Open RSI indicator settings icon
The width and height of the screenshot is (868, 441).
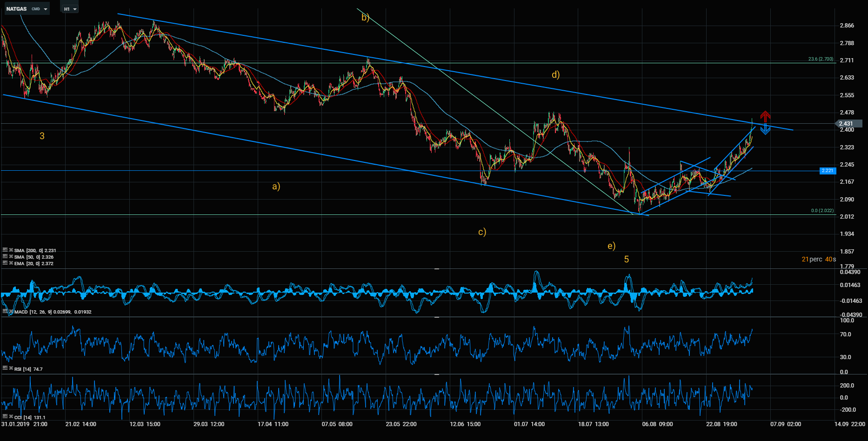coord(5,368)
